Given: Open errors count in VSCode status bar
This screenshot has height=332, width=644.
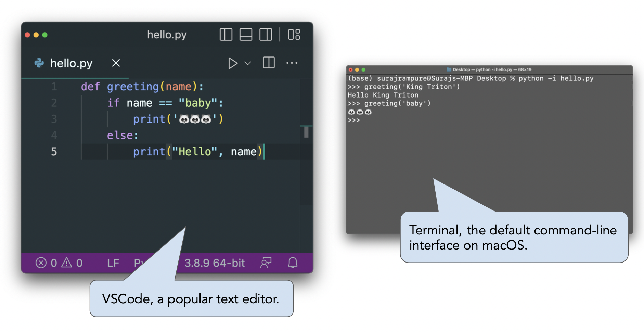Looking at the screenshot, I should (x=46, y=263).
